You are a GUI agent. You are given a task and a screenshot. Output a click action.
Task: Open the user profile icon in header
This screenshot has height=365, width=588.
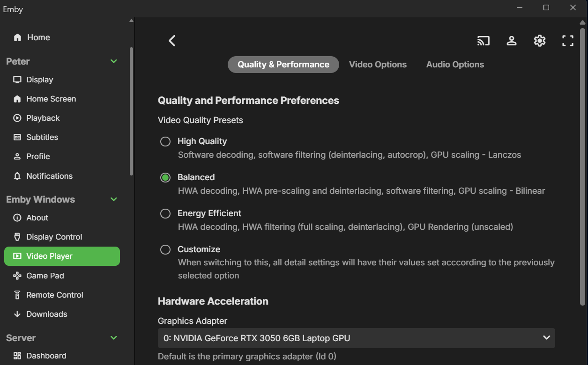(511, 41)
